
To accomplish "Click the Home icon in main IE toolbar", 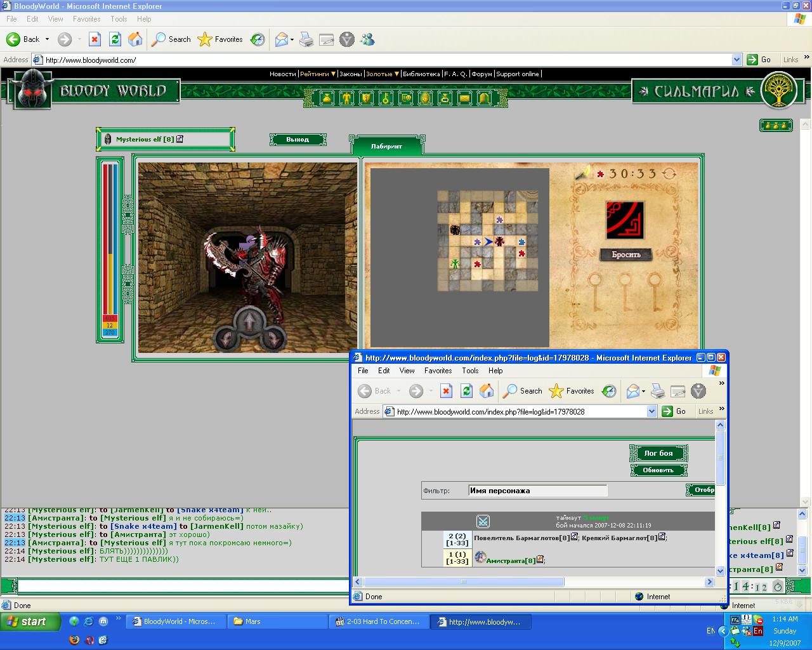I will (x=135, y=39).
